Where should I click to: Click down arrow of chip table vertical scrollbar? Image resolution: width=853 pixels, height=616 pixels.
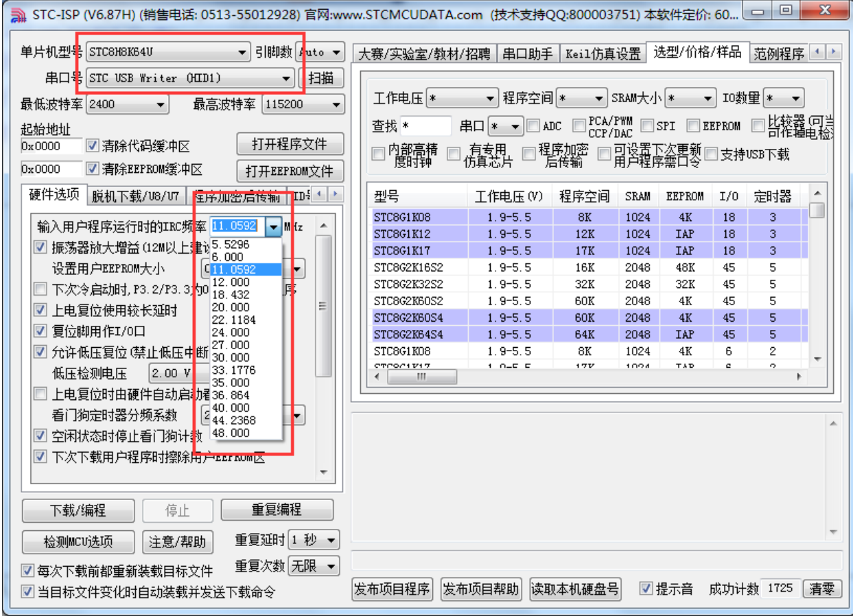click(x=817, y=359)
